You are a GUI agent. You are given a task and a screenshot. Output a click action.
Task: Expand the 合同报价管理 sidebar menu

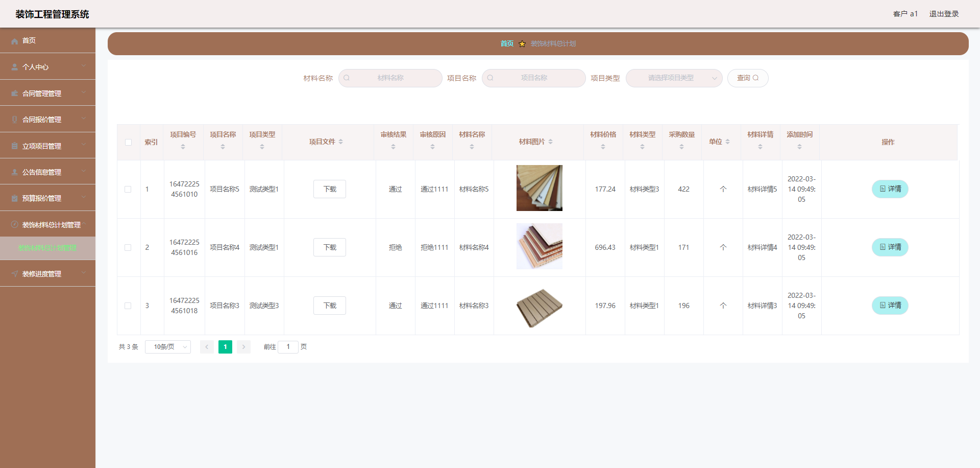(x=47, y=119)
